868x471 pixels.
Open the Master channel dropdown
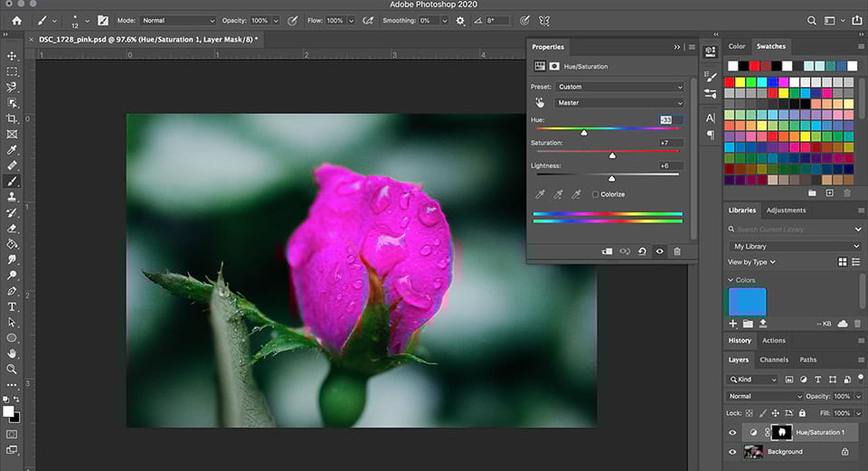[620, 103]
